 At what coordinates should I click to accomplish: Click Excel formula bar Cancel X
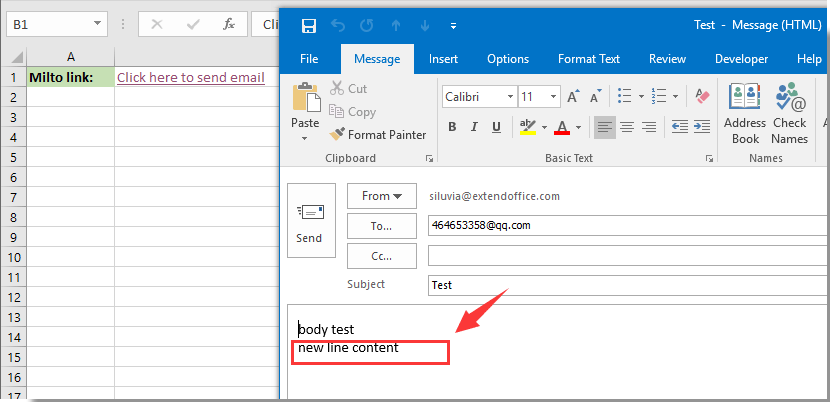point(157,24)
